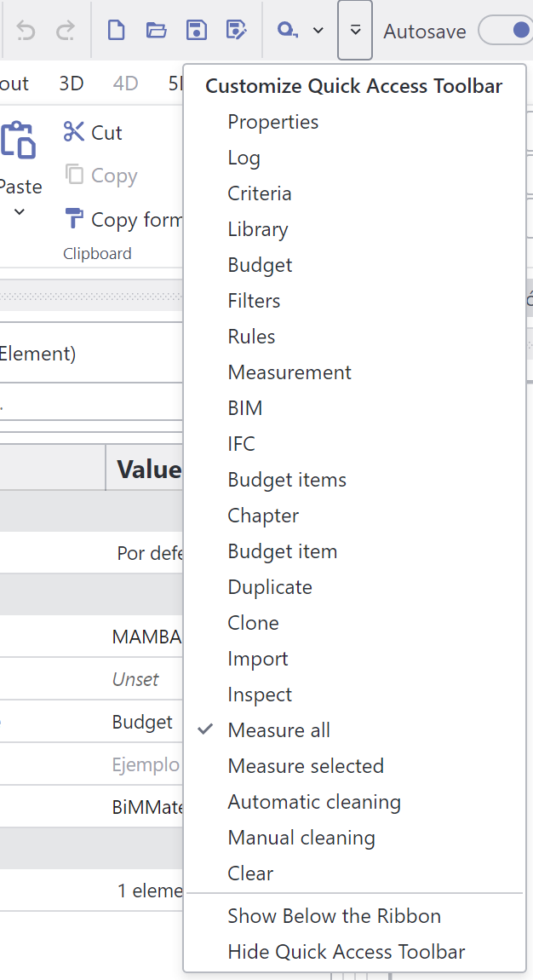Create a new file with the blank page icon
The height and width of the screenshot is (980, 533).
point(116,30)
